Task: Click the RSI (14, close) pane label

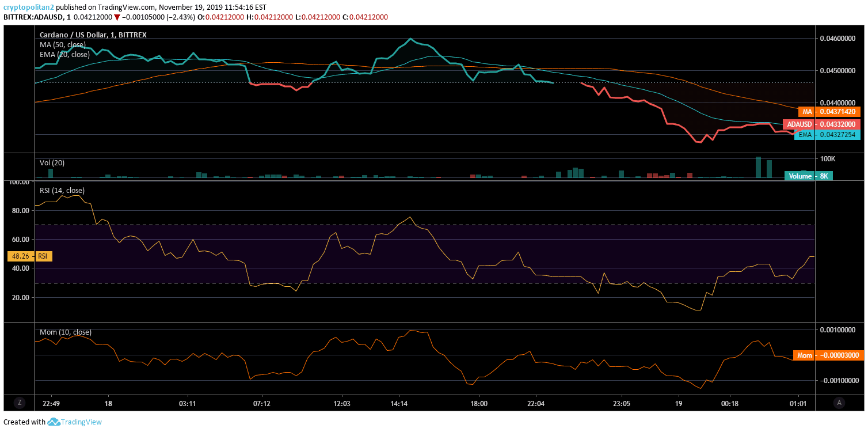Action: coord(62,190)
